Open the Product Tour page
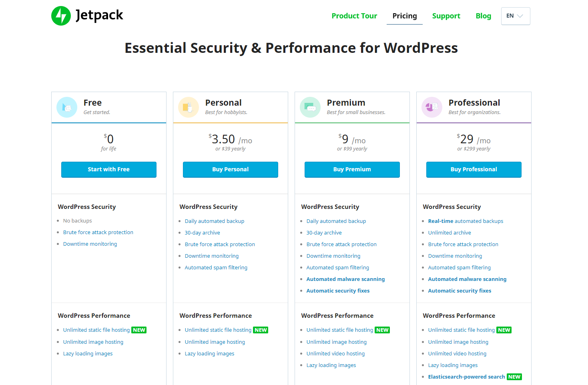Image resolution: width=588 pixels, height=385 pixels. (x=354, y=16)
